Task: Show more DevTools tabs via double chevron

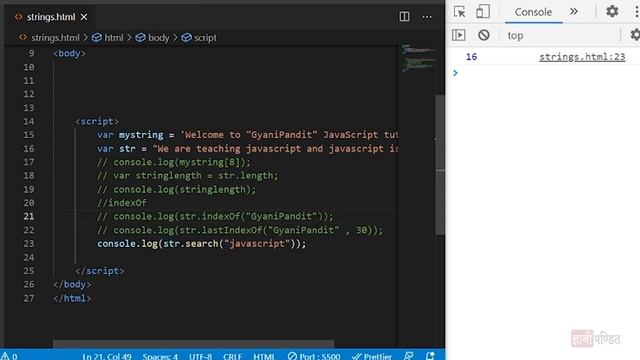Action: click(x=574, y=11)
